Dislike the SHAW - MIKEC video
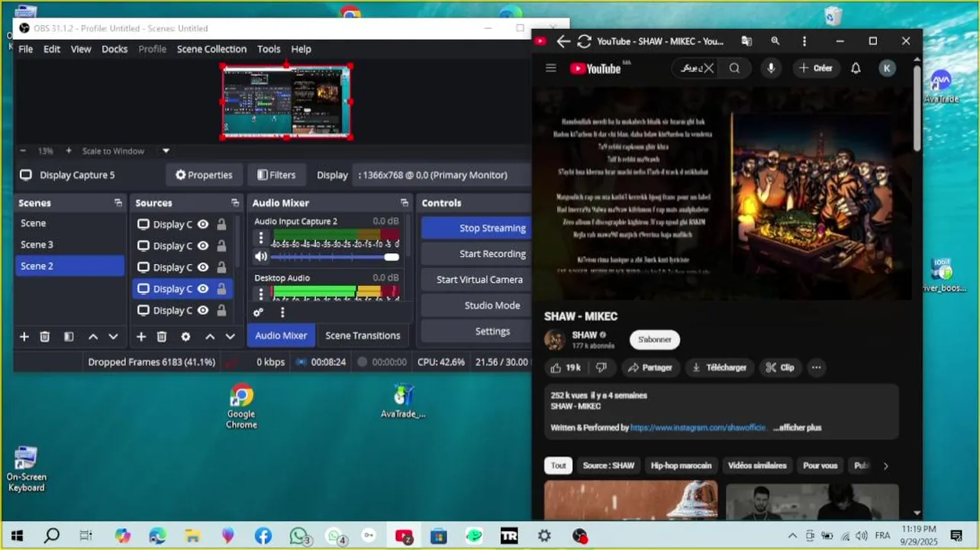The width and height of the screenshot is (980, 550). coord(601,367)
